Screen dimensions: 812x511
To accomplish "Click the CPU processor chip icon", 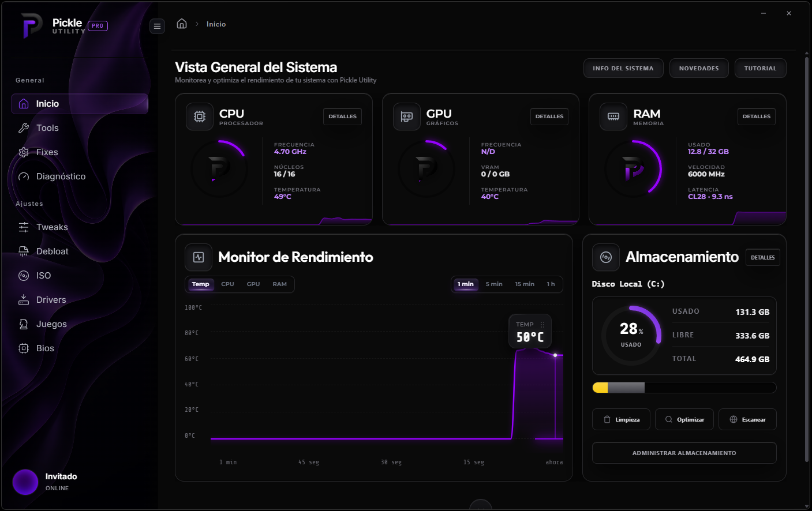I will 200,117.
